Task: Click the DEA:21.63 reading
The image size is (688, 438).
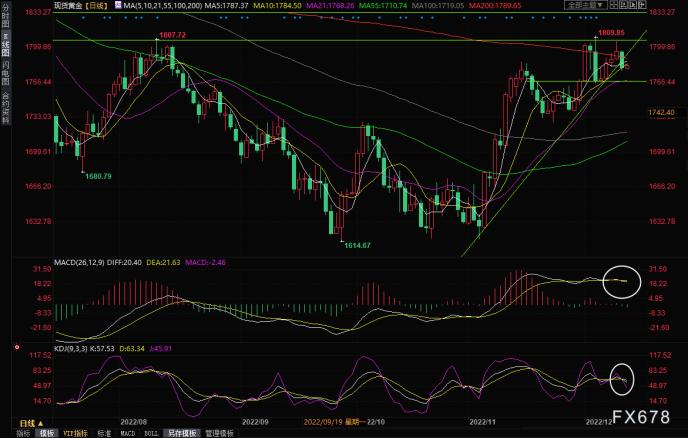Action: pyautogui.click(x=163, y=262)
